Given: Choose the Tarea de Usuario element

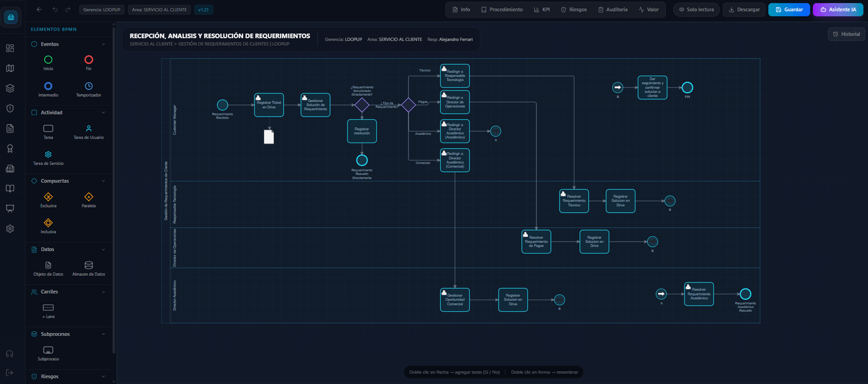Looking at the screenshot, I should (89, 131).
